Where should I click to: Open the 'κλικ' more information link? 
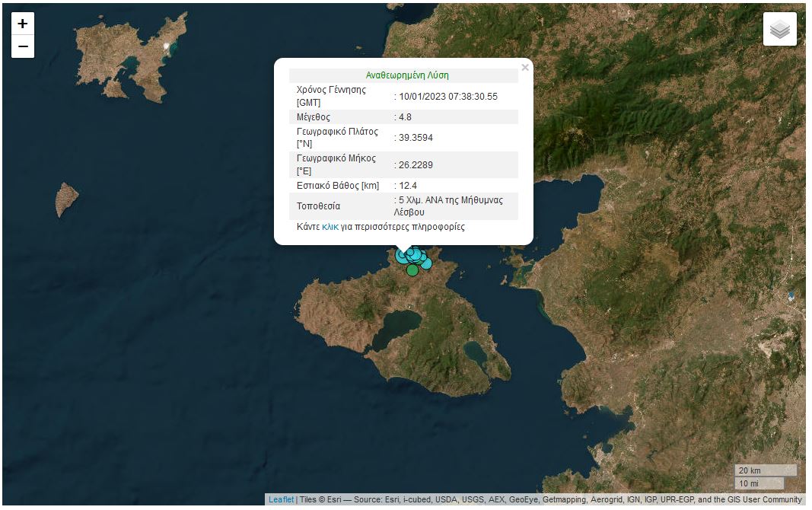coord(330,227)
